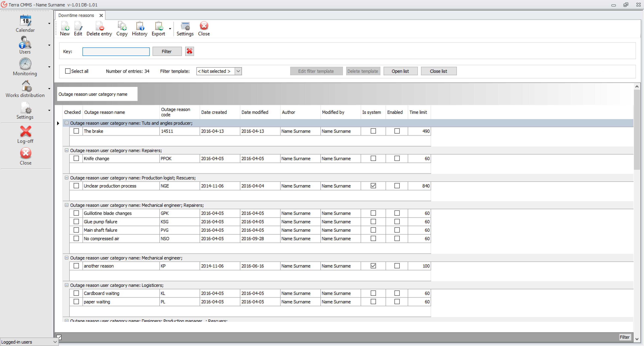Check the row checkbox for Knife change
The width and height of the screenshot is (644, 346).
[x=76, y=158]
